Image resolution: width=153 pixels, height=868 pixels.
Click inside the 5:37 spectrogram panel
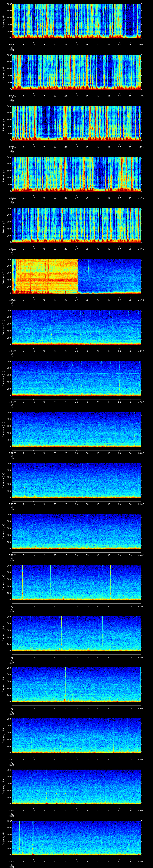(x=77, y=429)
